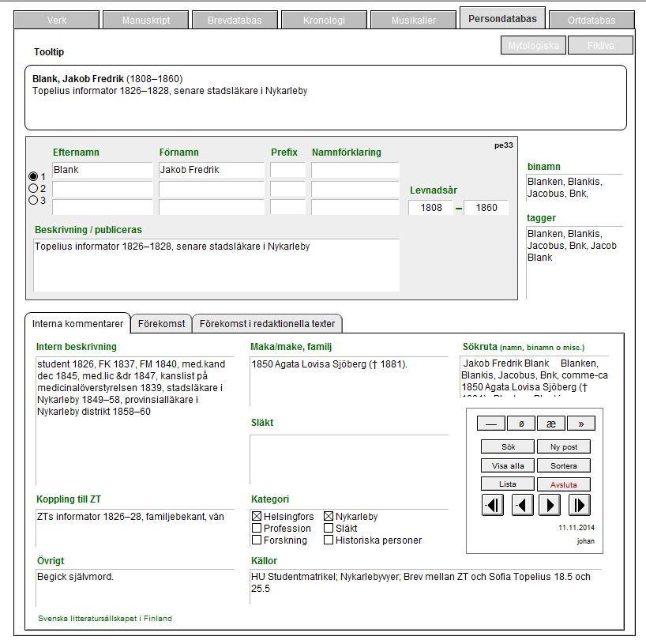646x644 pixels.
Task: Uncheck the Helsingfors category
Action: [257, 516]
